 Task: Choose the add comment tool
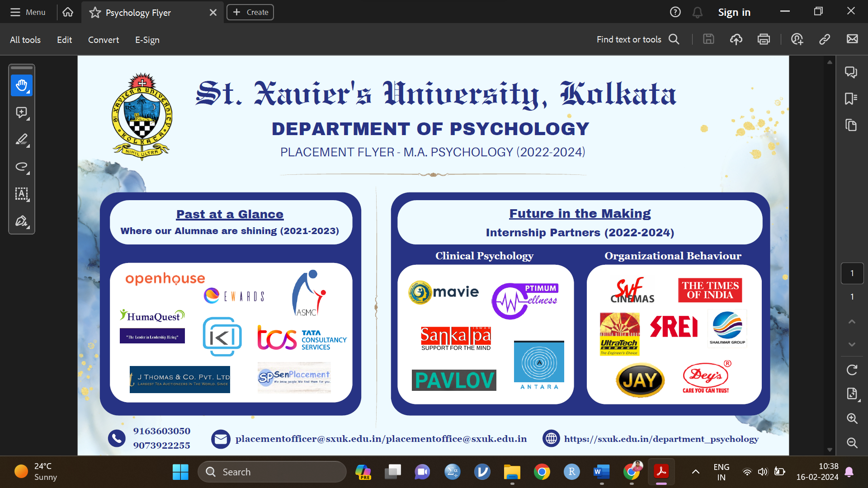(21, 113)
